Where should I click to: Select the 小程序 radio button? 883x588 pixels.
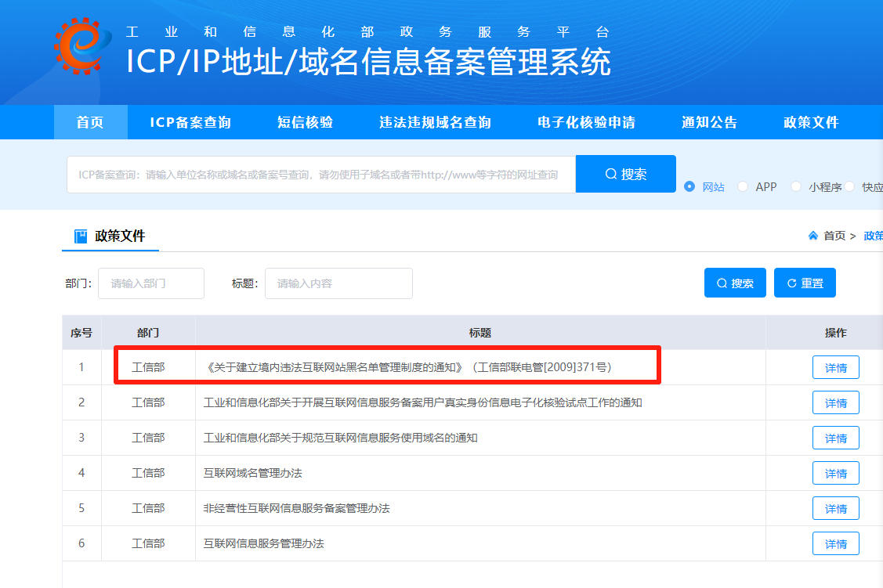pos(796,187)
